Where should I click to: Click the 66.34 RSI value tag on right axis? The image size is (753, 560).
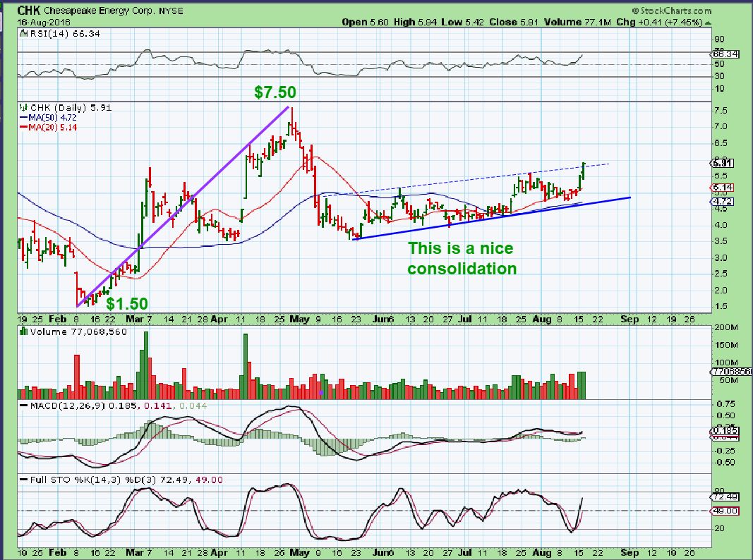pyautogui.click(x=725, y=54)
